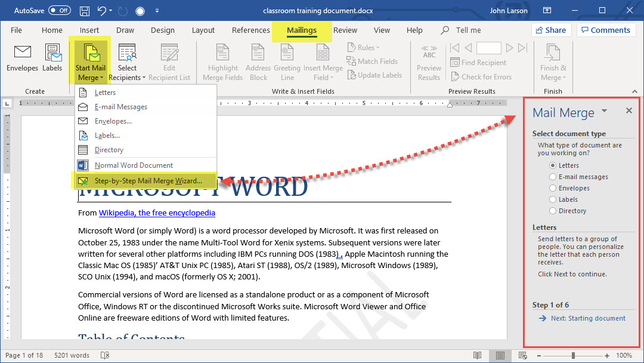Viewport: 644px width, 363px height.
Task: Open the Wikipedia, the free encyclopedia link
Action: click(157, 213)
